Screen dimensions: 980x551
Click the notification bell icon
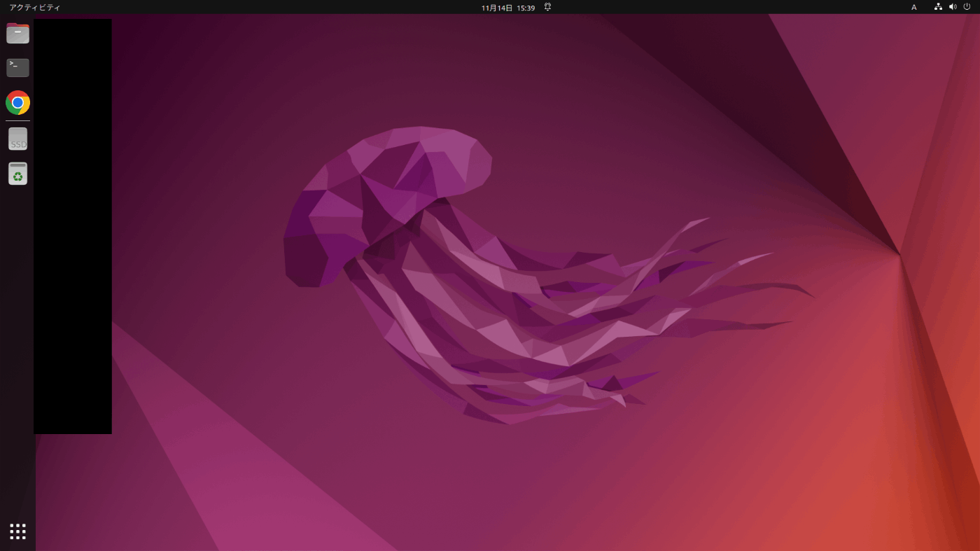[547, 7]
